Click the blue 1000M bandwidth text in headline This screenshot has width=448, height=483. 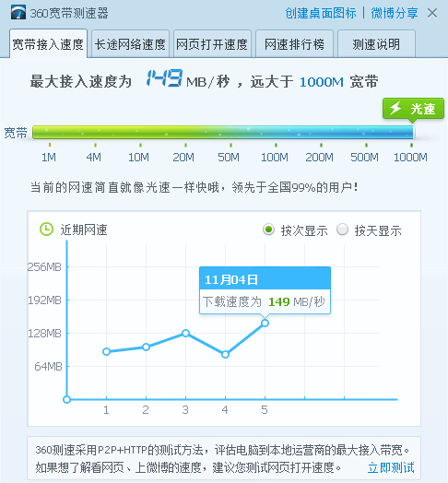[x=322, y=82]
